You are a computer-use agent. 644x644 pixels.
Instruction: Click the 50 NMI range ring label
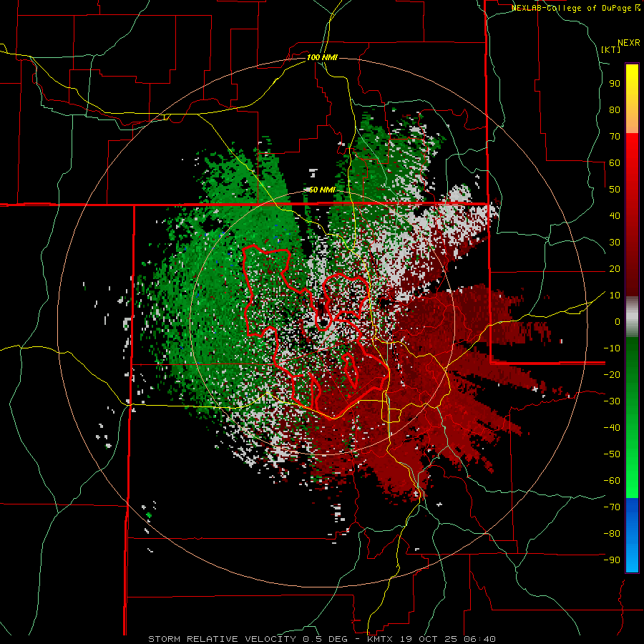point(322,190)
